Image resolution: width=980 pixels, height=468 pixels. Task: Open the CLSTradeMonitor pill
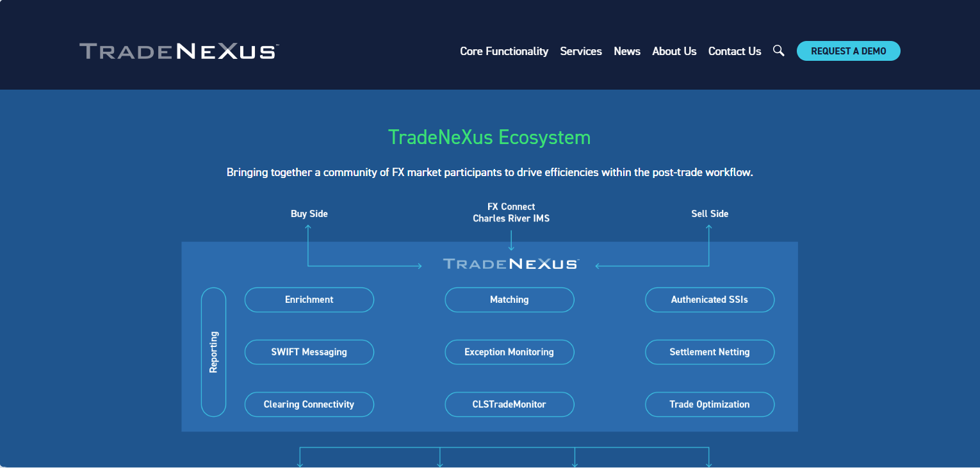509,405
